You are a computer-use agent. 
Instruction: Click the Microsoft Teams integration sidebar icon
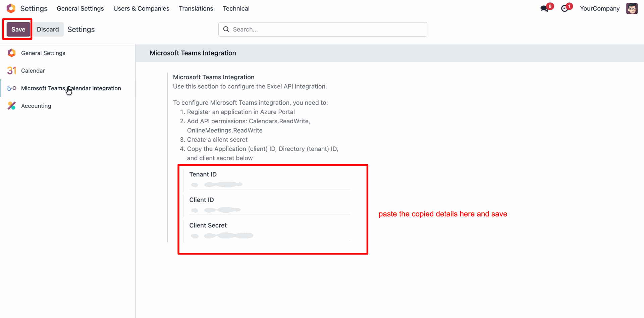tap(12, 88)
